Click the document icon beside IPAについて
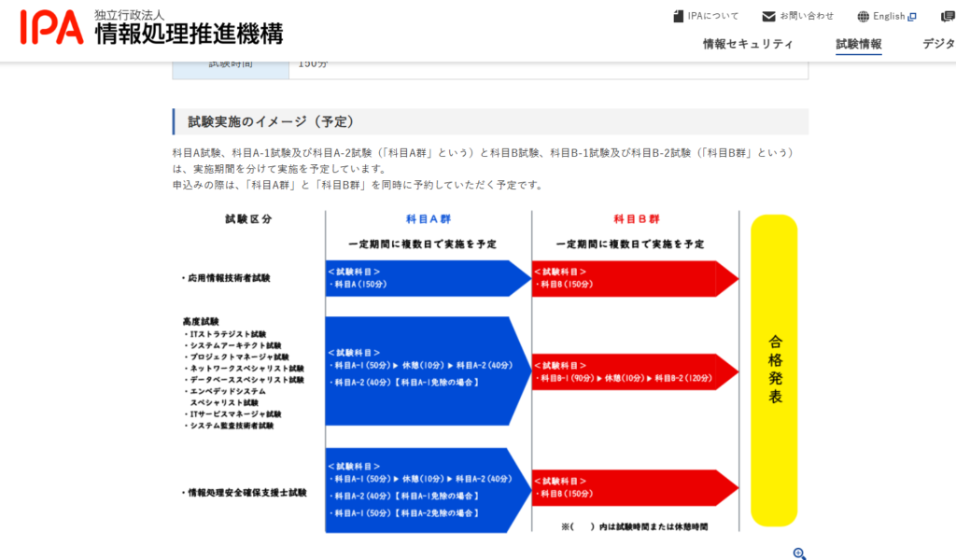This screenshot has height=560, width=956. pyautogui.click(x=679, y=16)
